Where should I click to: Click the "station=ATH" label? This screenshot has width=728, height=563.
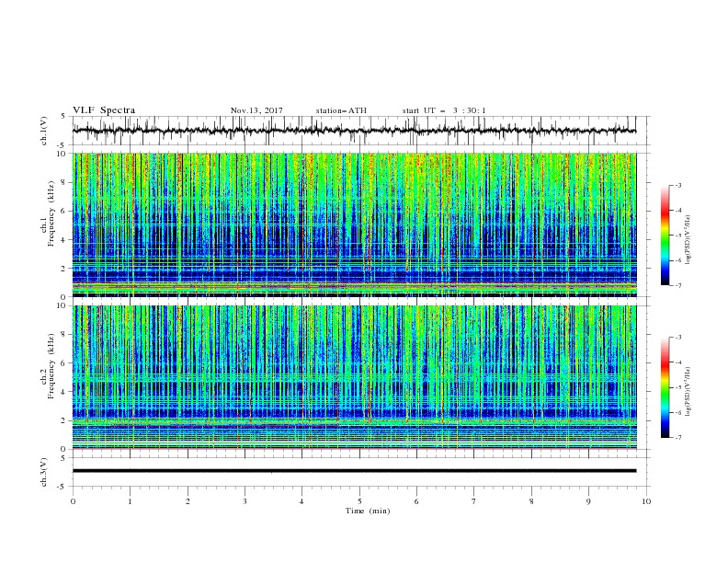pos(341,110)
